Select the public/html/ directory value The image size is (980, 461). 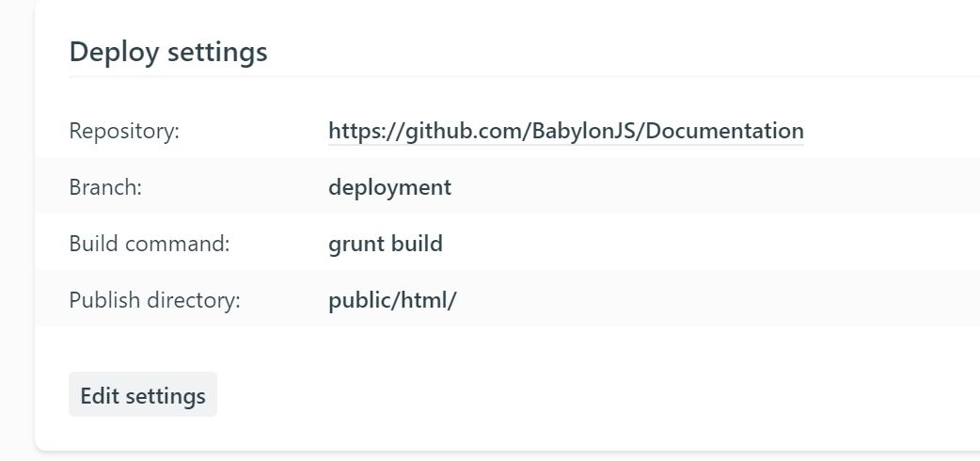click(392, 300)
